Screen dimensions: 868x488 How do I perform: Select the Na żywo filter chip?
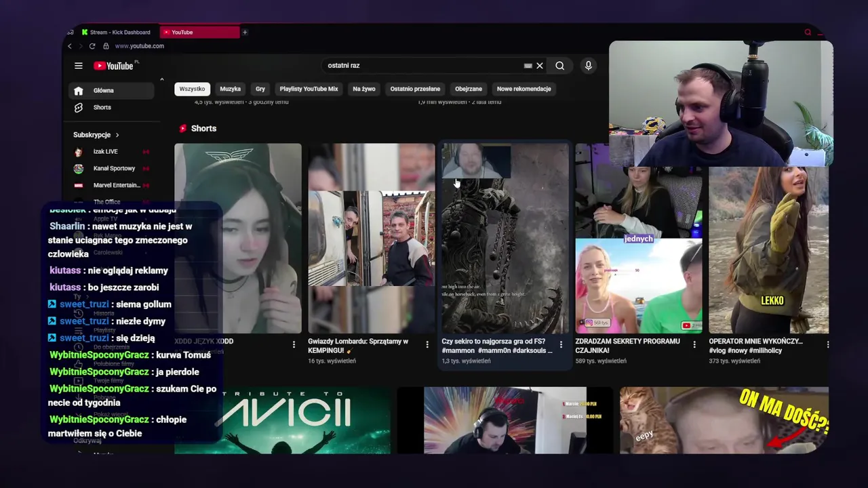[x=364, y=89]
